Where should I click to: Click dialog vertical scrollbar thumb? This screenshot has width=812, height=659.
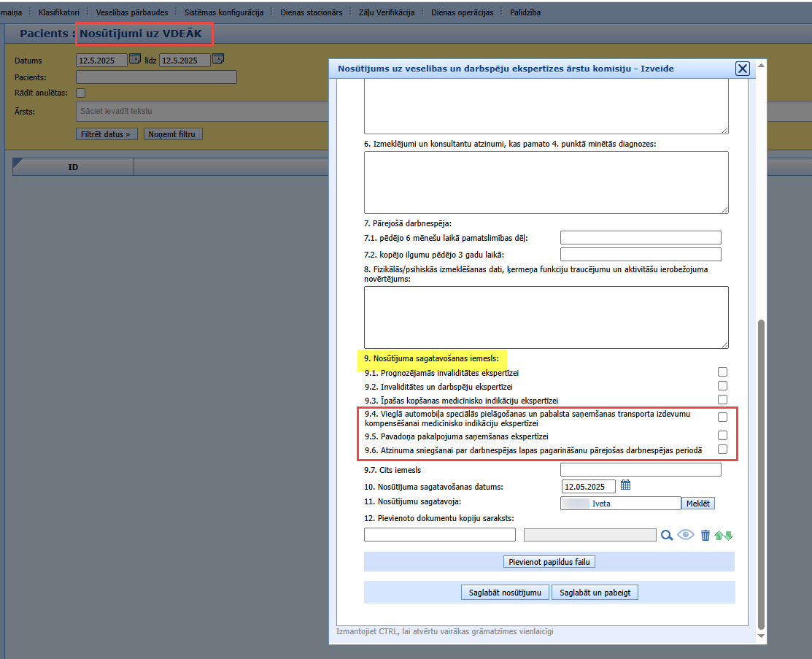pyautogui.click(x=761, y=474)
